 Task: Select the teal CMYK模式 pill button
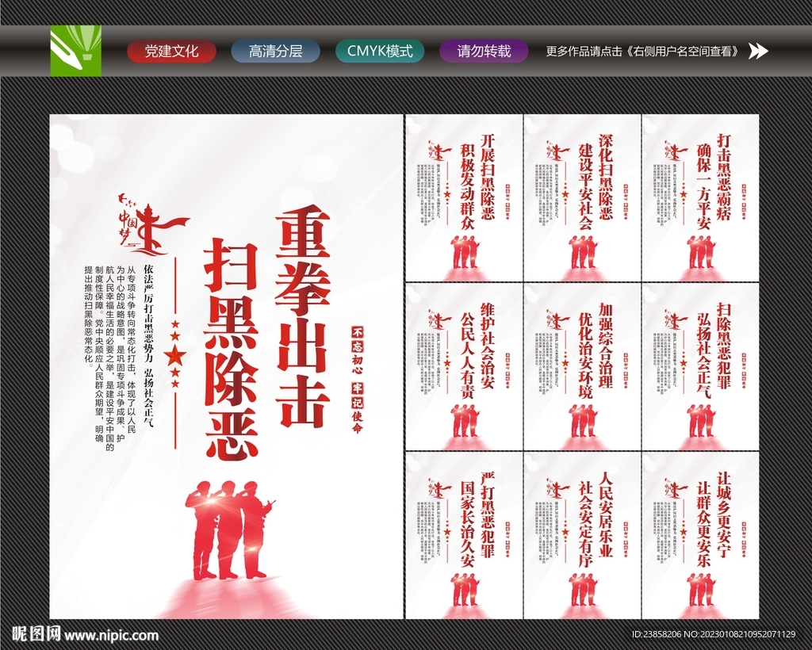pos(380,52)
